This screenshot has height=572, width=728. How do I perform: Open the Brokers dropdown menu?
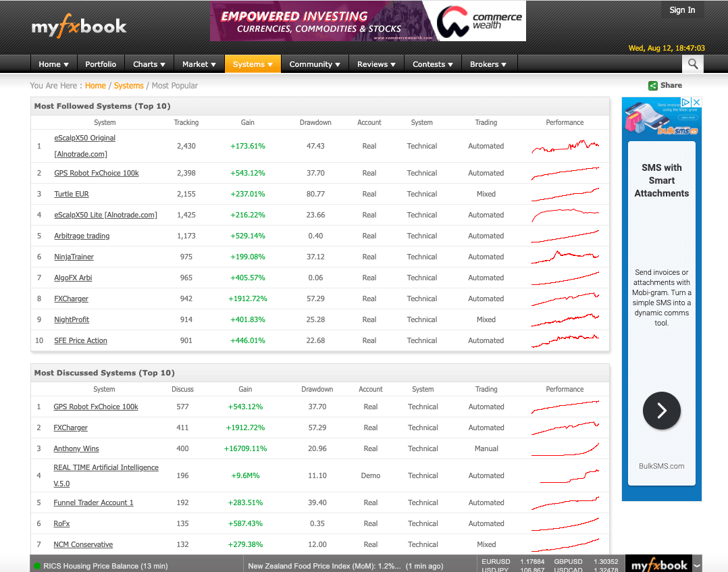tap(489, 63)
